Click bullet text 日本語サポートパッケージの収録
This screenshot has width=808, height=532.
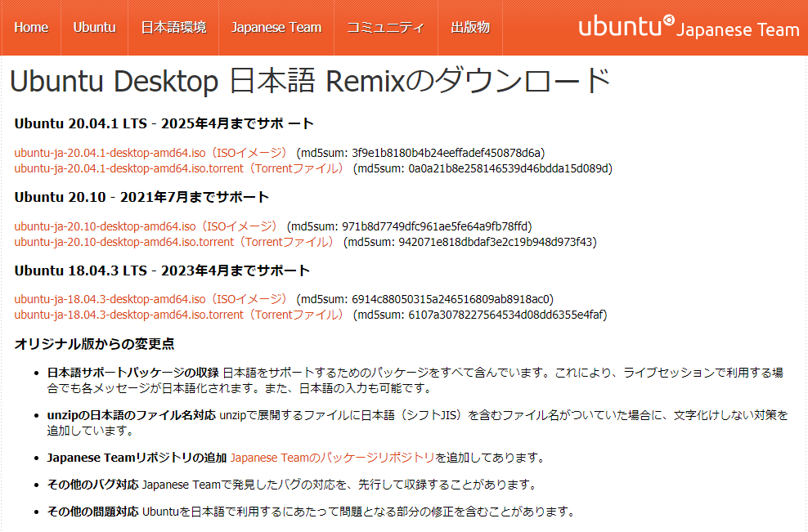(133, 373)
